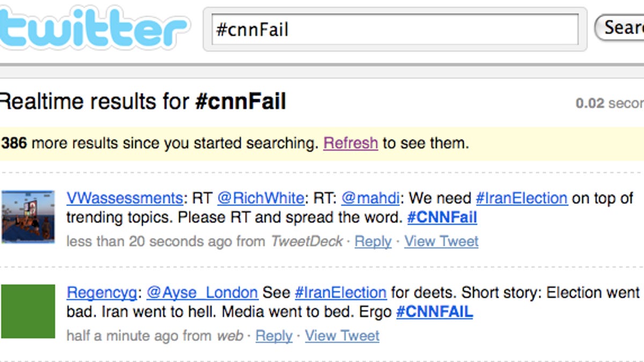View Tweet for the VWassessments post
This screenshot has width=644, height=362.
(441, 241)
